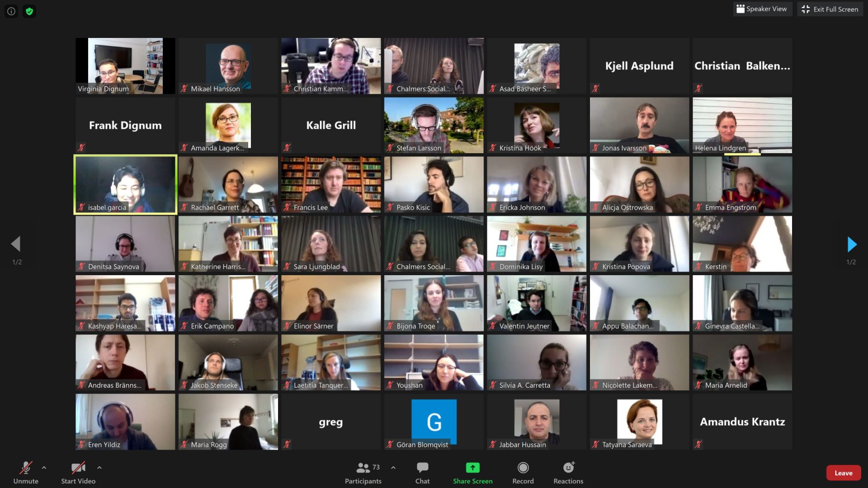Toggle mute for Stefan Larsson tile

coord(390,148)
